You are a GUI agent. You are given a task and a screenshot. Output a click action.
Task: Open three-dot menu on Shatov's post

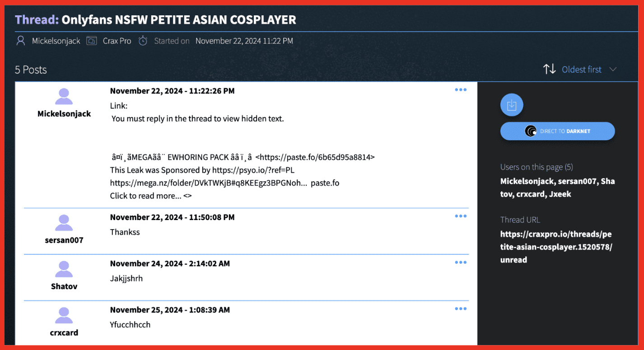coord(461,262)
